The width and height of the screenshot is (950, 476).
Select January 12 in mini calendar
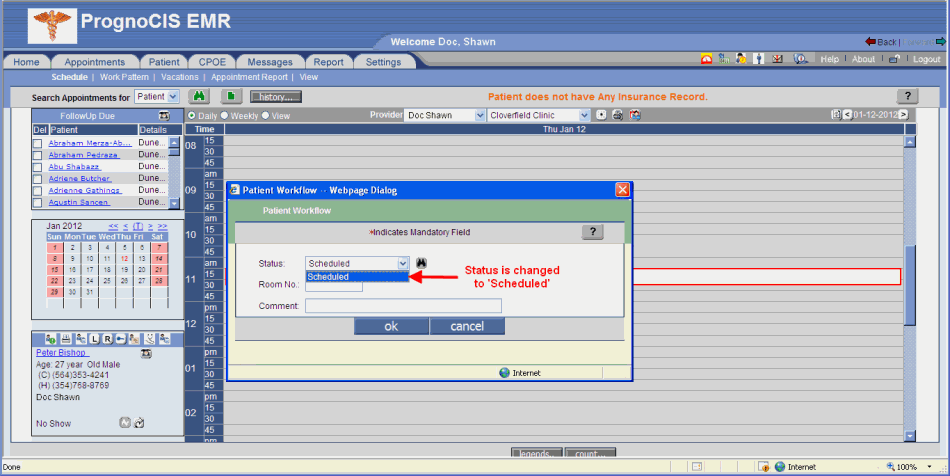pos(124,259)
